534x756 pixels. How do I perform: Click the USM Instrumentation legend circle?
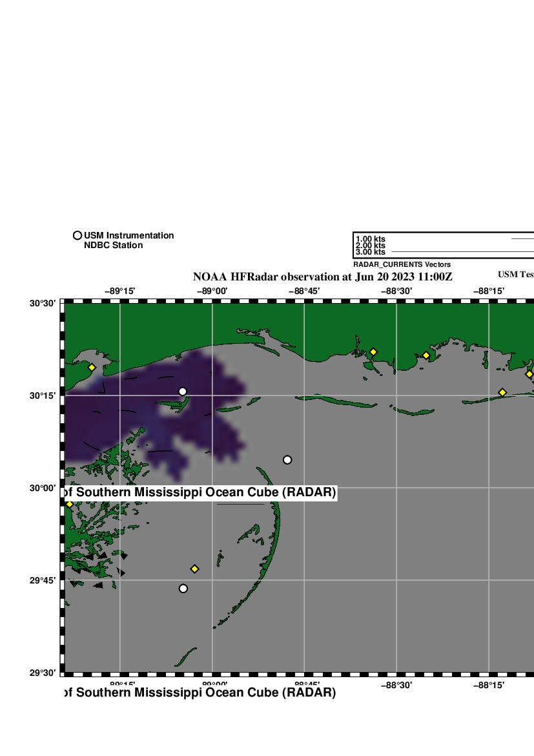(x=77, y=236)
